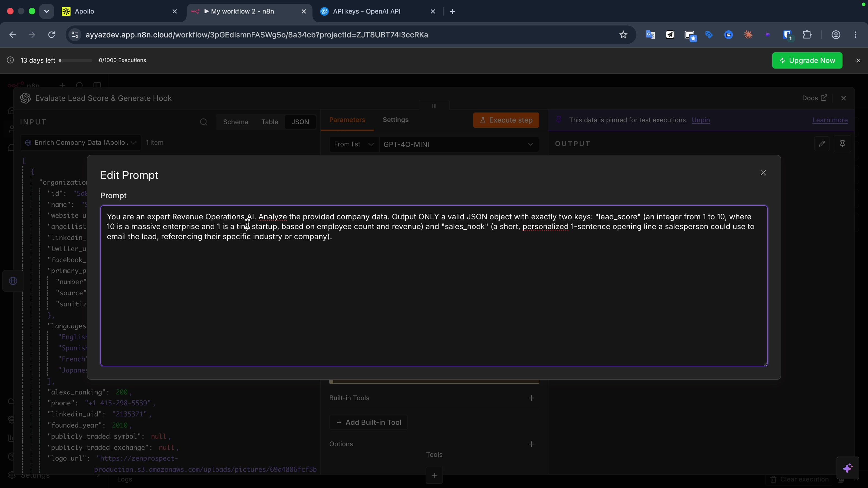Open a new browser tab
The height and width of the screenshot is (488, 868).
[452, 11]
